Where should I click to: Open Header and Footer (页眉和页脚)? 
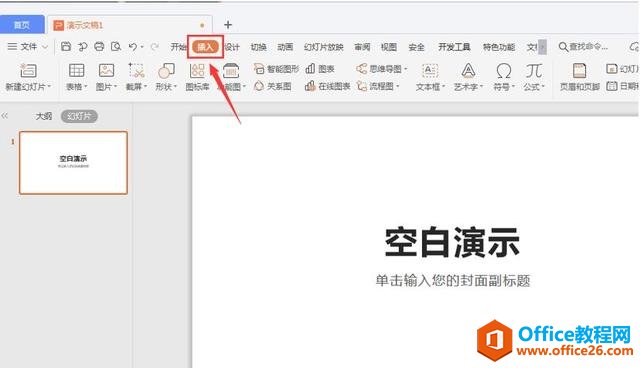(x=579, y=77)
